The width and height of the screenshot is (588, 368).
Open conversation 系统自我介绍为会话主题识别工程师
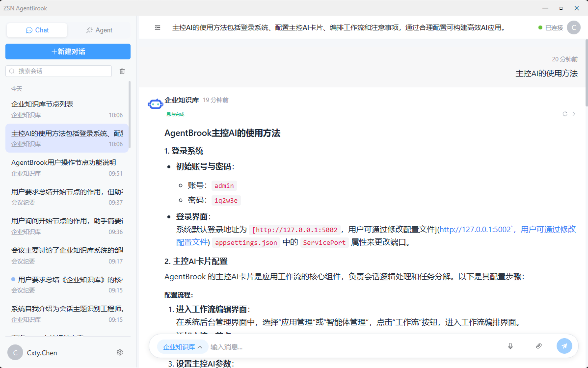pyautogui.click(x=67, y=314)
